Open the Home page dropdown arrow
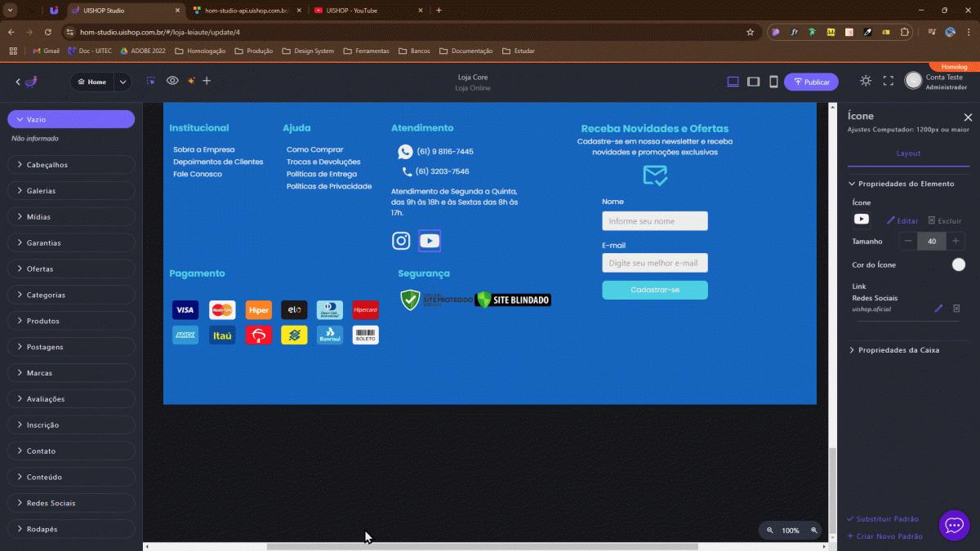The width and height of the screenshot is (980, 551). tap(122, 82)
